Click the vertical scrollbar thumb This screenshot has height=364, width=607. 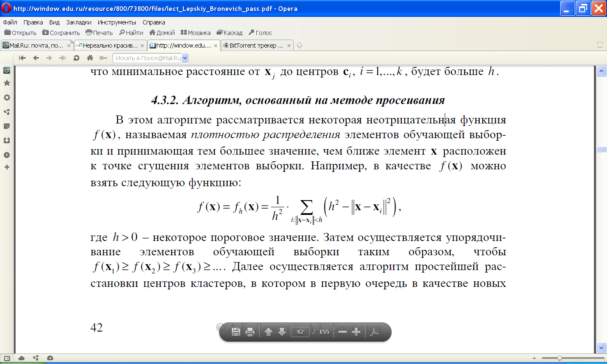[602, 150]
